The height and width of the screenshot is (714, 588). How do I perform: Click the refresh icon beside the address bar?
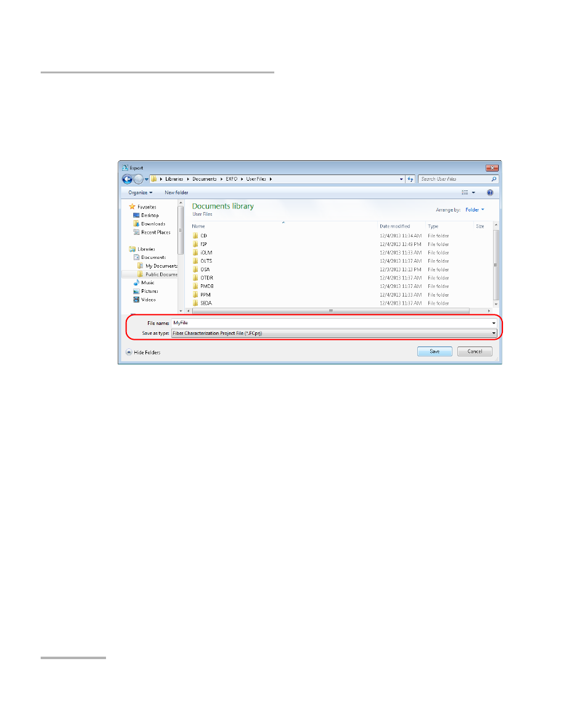[x=410, y=179]
